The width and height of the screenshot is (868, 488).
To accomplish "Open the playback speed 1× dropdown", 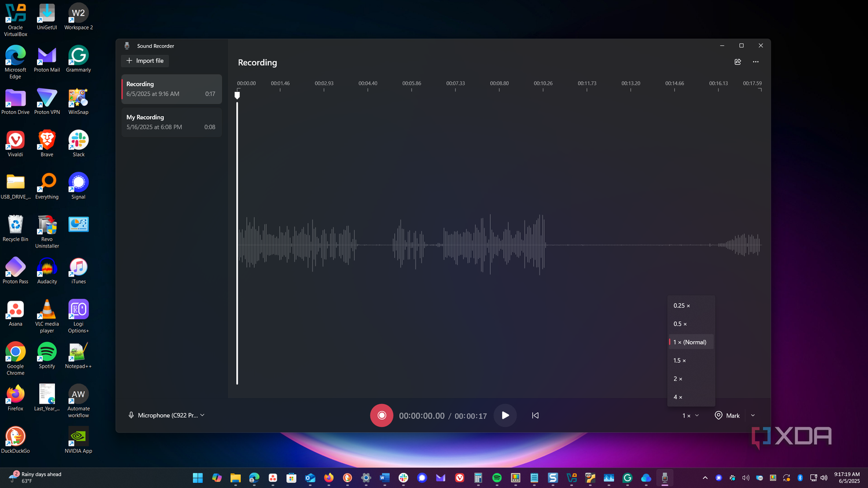I will (x=691, y=416).
